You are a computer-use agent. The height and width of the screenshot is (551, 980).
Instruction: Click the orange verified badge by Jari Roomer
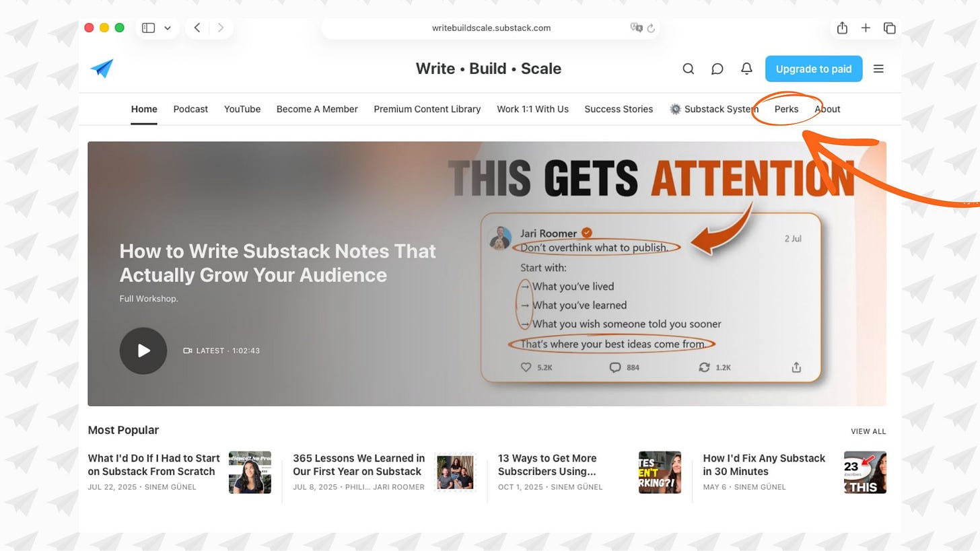coord(587,233)
